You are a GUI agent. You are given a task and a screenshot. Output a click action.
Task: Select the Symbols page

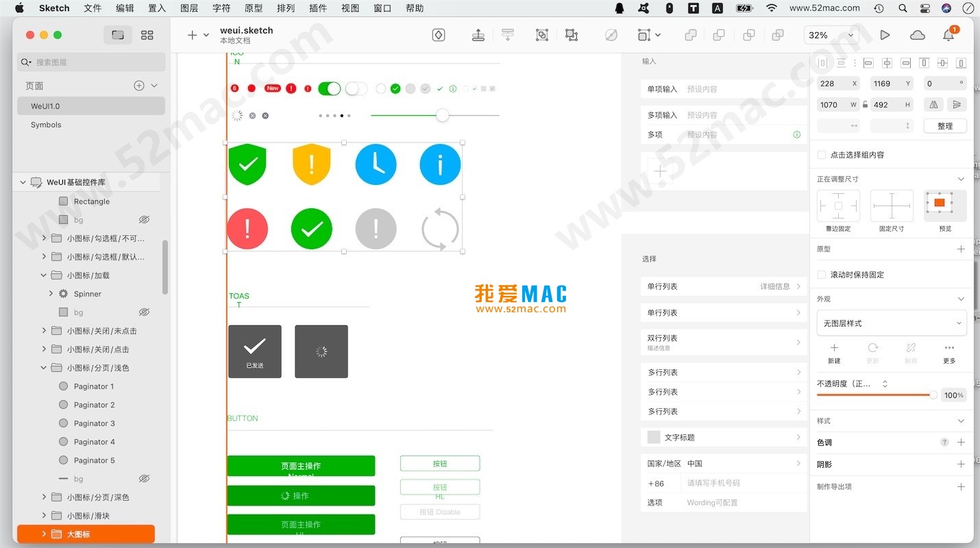click(91, 125)
